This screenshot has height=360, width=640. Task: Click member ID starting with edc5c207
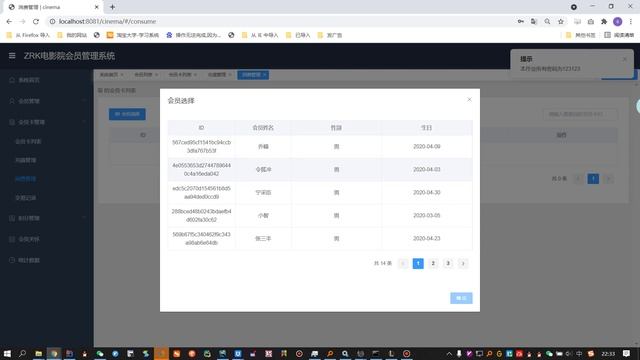point(201,193)
